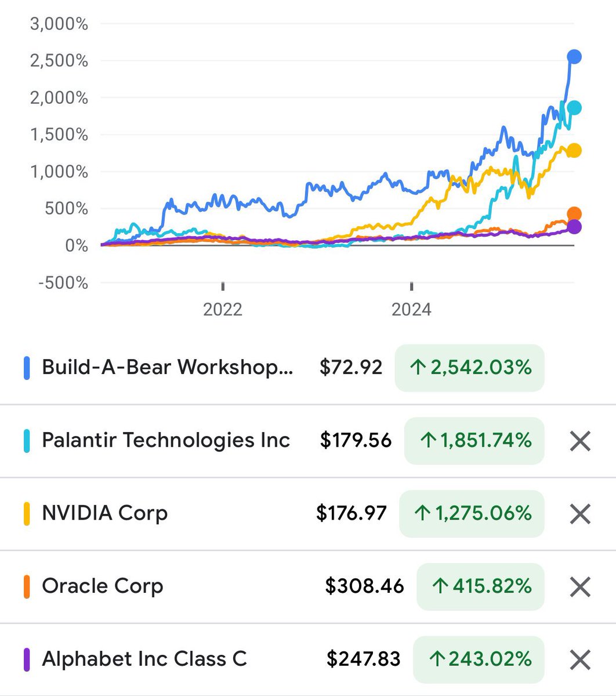The width and height of the screenshot is (616, 696).
Task: Open Oracle Corp stock page
Action: [103, 586]
